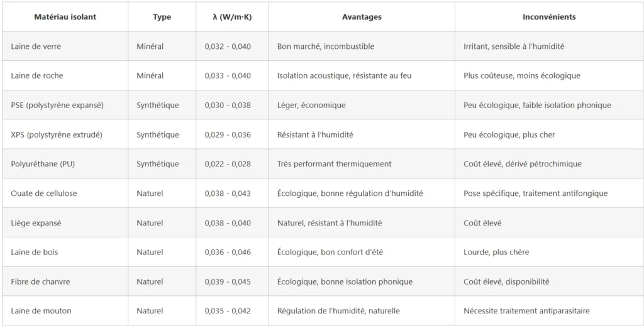
Task: Click 'PSE (polystyrène expansé)' cell
Action: 57,106
